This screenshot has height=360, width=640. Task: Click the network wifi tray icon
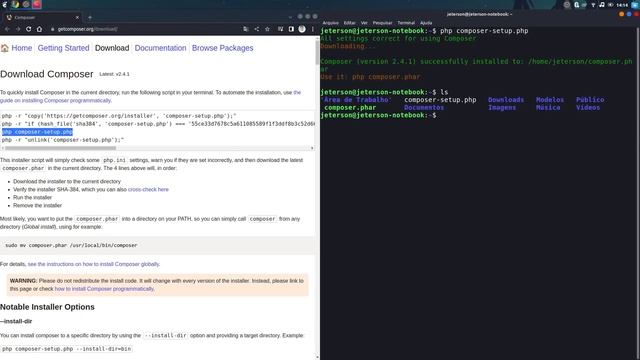[593, 5]
